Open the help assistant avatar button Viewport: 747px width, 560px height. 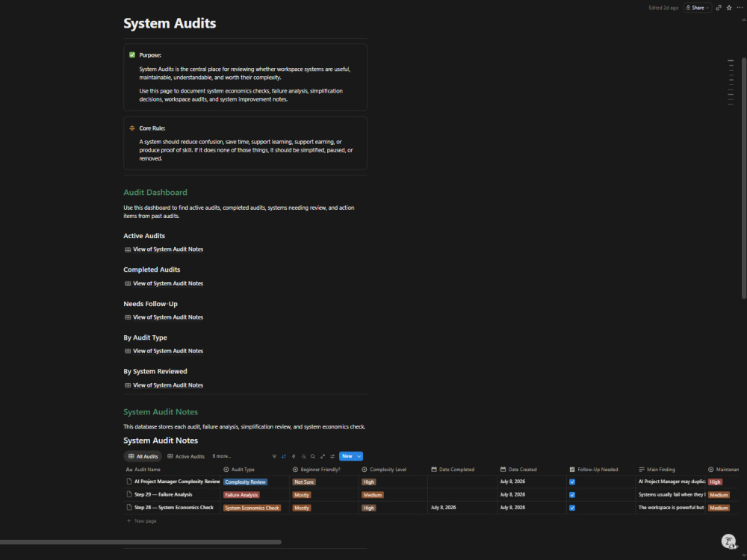[x=728, y=541]
